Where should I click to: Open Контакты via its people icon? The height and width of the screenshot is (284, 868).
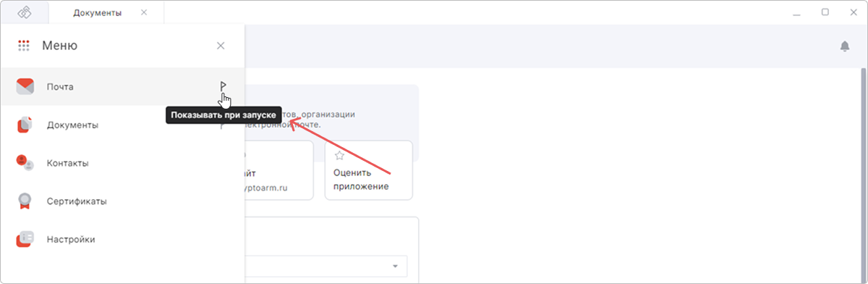[25, 163]
